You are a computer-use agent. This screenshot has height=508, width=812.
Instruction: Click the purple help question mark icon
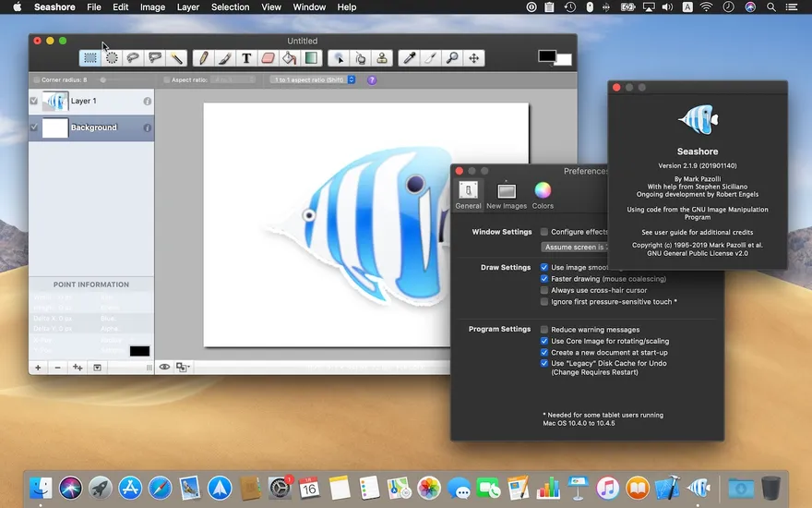tap(372, 79)
